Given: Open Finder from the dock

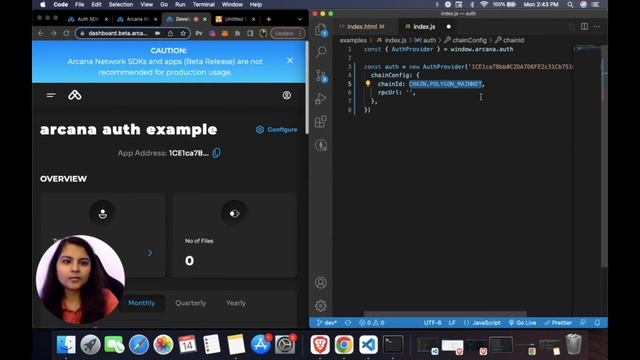Looking at the screenshot, I should click(66, 344).
